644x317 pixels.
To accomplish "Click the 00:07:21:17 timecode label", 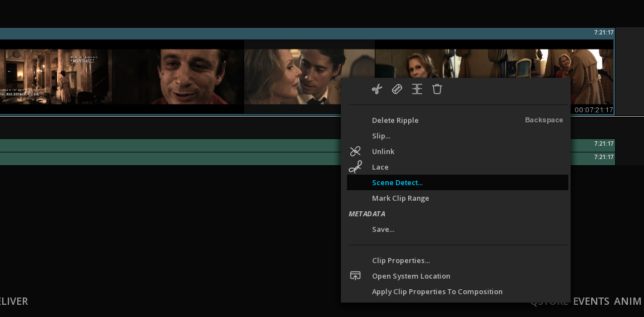I will pos(593,110).
